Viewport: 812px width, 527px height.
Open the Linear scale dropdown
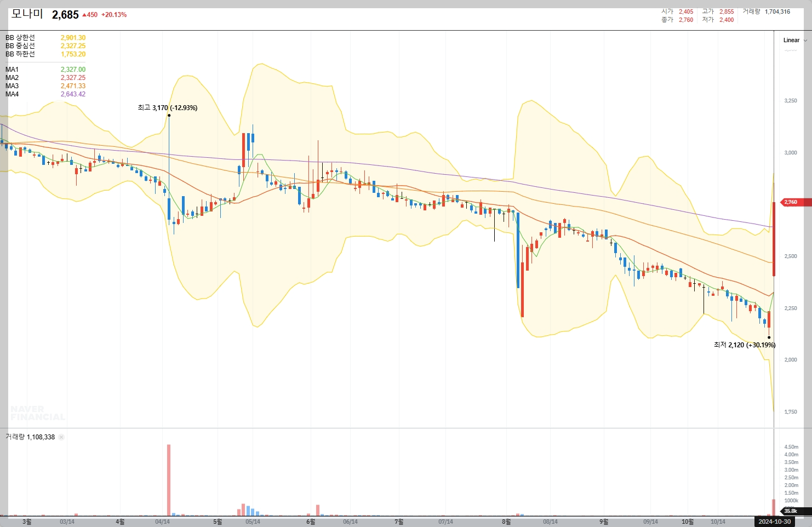coord(795,40)
